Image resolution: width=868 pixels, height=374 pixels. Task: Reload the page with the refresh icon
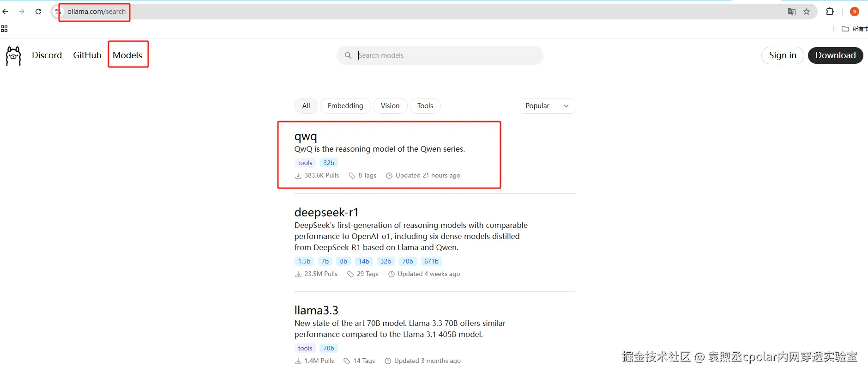click(38, 12)
